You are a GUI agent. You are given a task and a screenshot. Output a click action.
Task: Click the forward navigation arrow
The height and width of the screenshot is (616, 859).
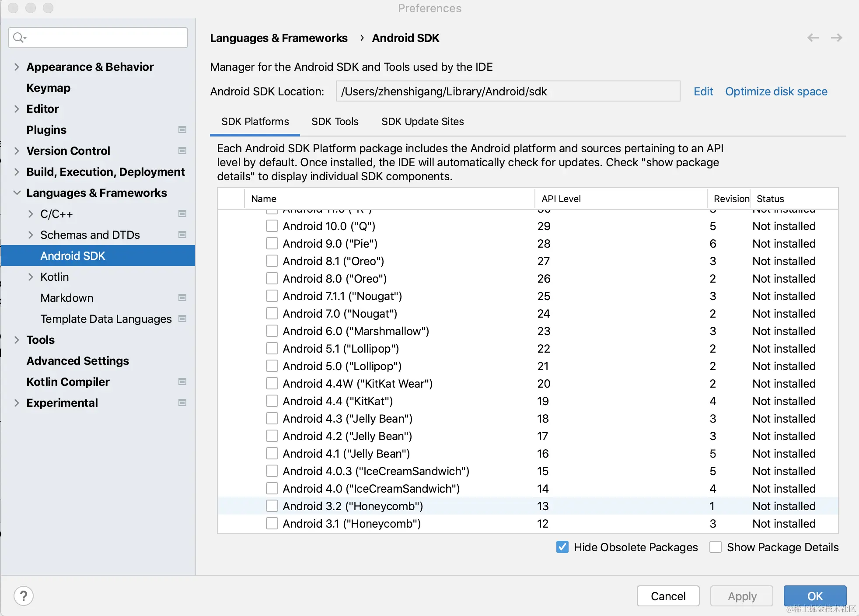pyautogui.click(x=836, y=38)
